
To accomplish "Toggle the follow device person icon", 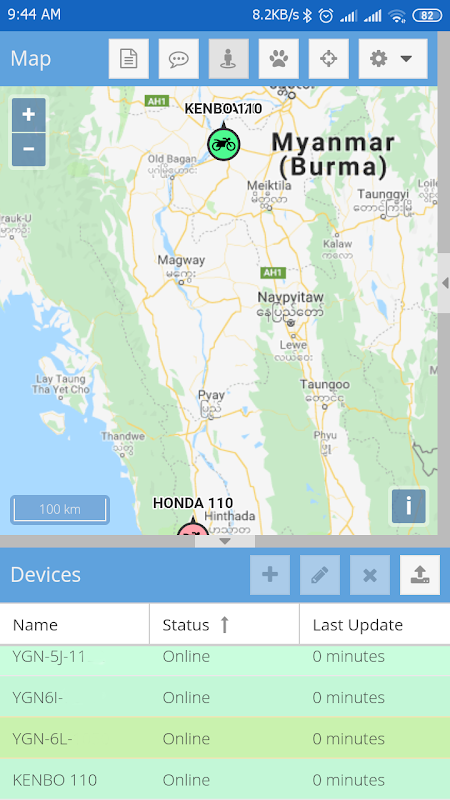I will tap(229, 59).
